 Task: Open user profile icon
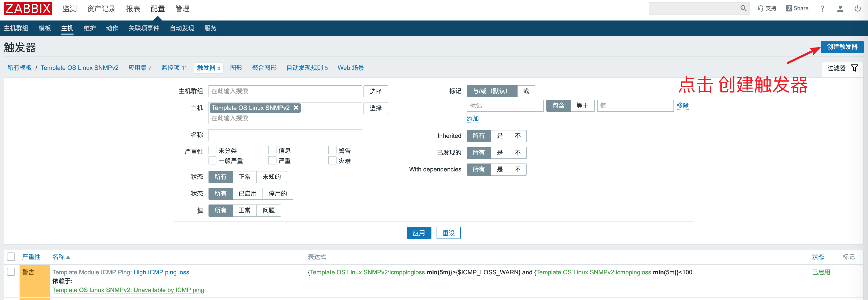pos(840,8)
